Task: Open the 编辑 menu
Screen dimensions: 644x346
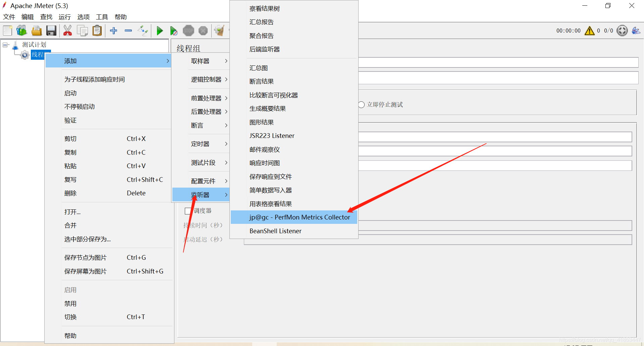Action: click(28, 17)
